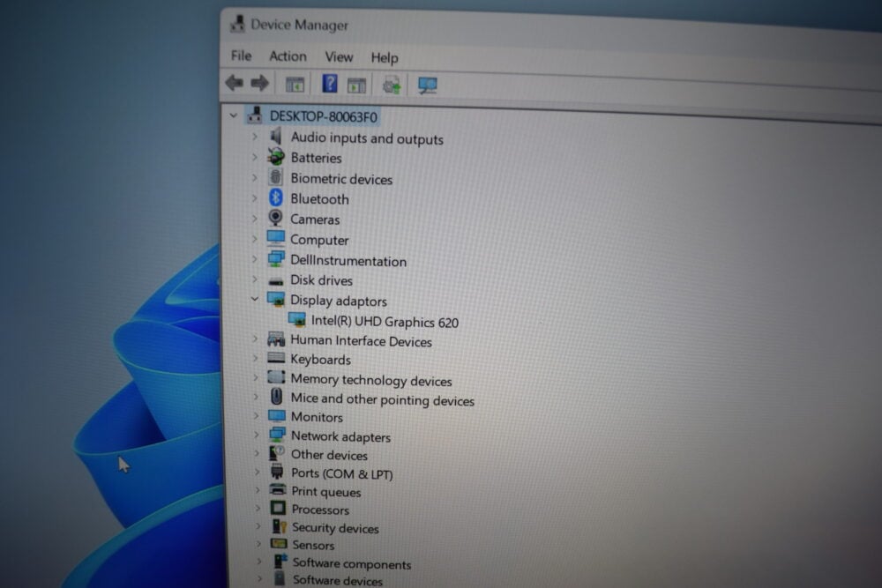Open the View menu
This screenshot has height=588, width=882.
pos(339,56)
